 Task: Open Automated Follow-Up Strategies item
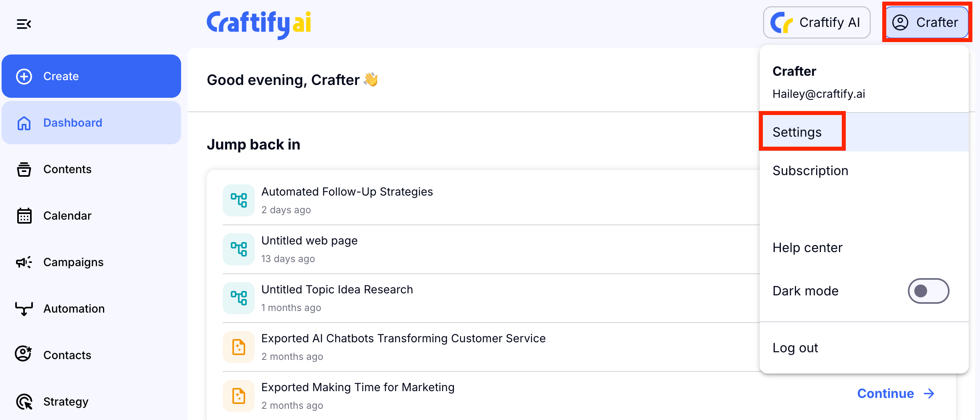347,192
